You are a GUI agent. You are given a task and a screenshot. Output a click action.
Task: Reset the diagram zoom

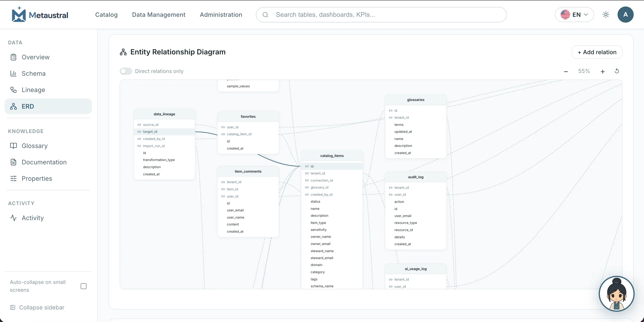tap(617, 71)
